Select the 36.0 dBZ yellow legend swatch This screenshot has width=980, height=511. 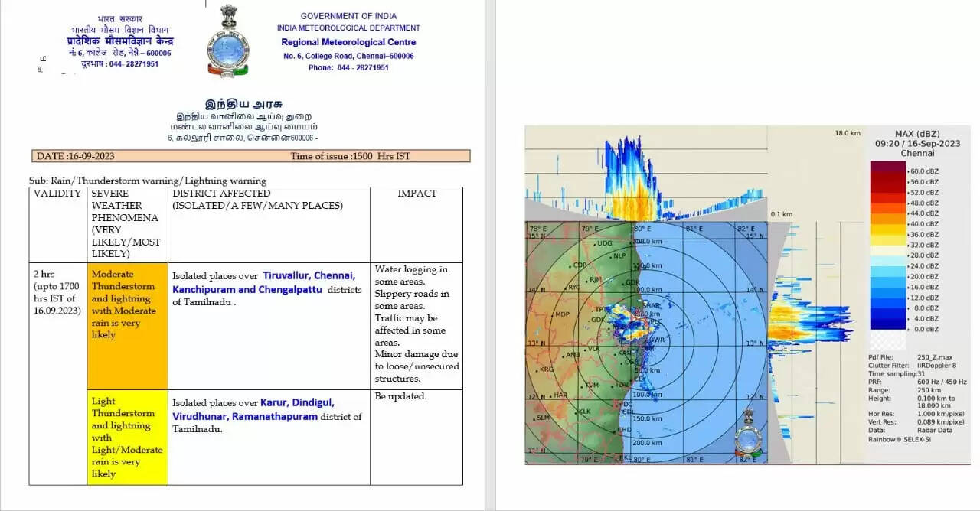pos(887,233)
